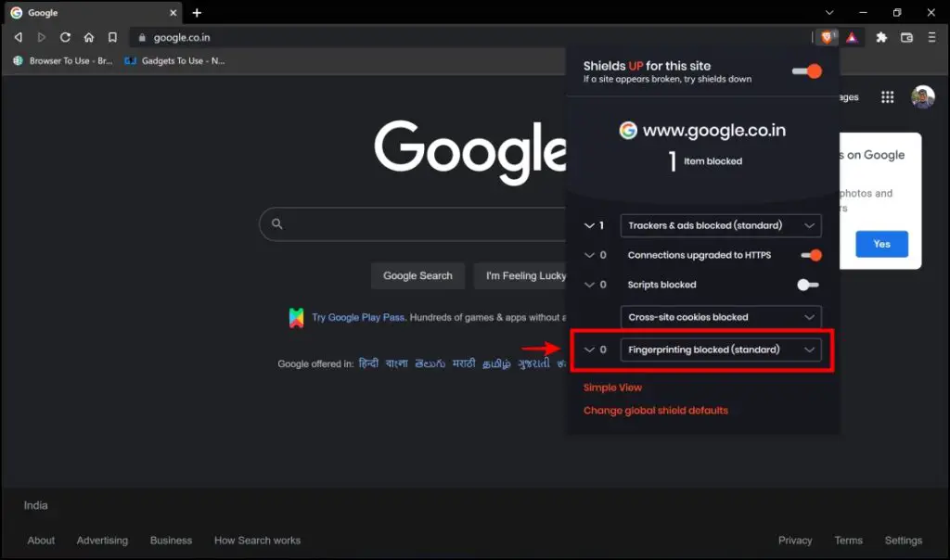The width and height of the screenshot is (950, 560).
Task: Open the extensions puzzle icon
Action: click(x=881, y=37)
